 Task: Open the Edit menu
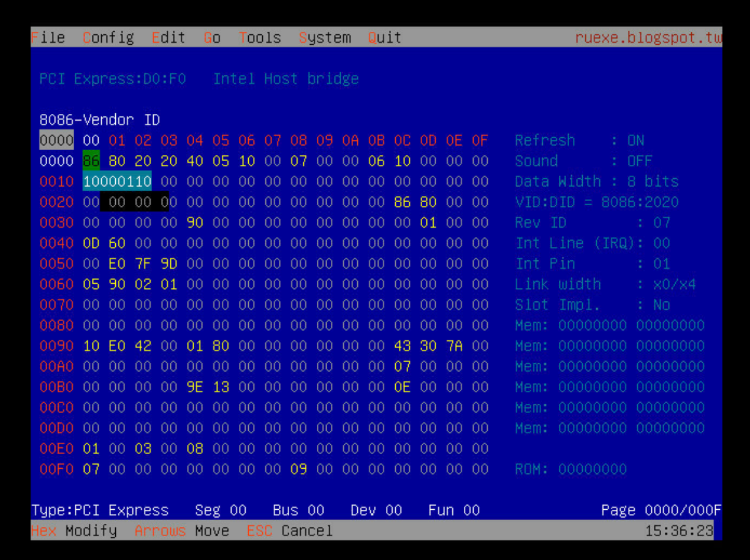click(169, 38)
